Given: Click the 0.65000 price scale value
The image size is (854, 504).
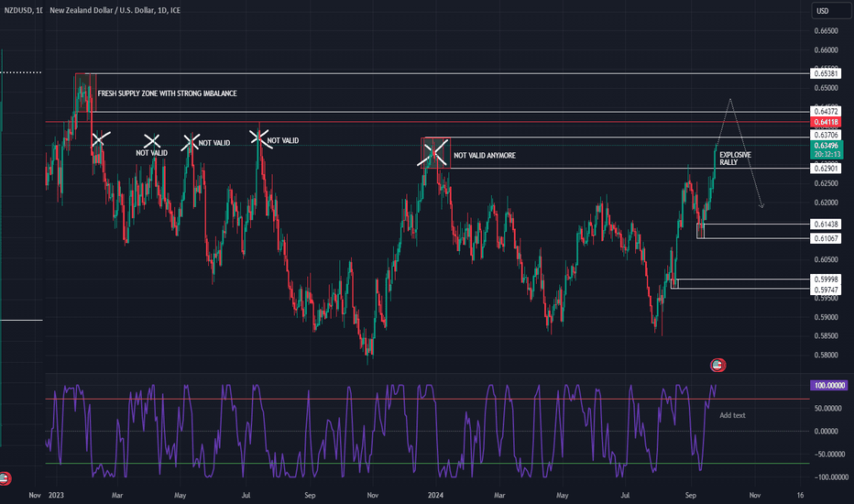Looking at the screenshot, I should [x=826, y=88].
